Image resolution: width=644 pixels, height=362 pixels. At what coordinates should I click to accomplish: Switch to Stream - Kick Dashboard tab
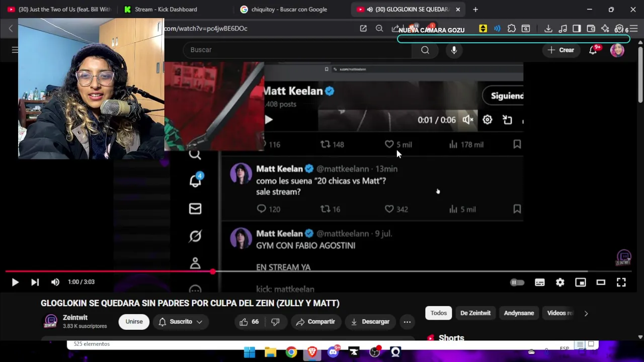click(166, 9)
